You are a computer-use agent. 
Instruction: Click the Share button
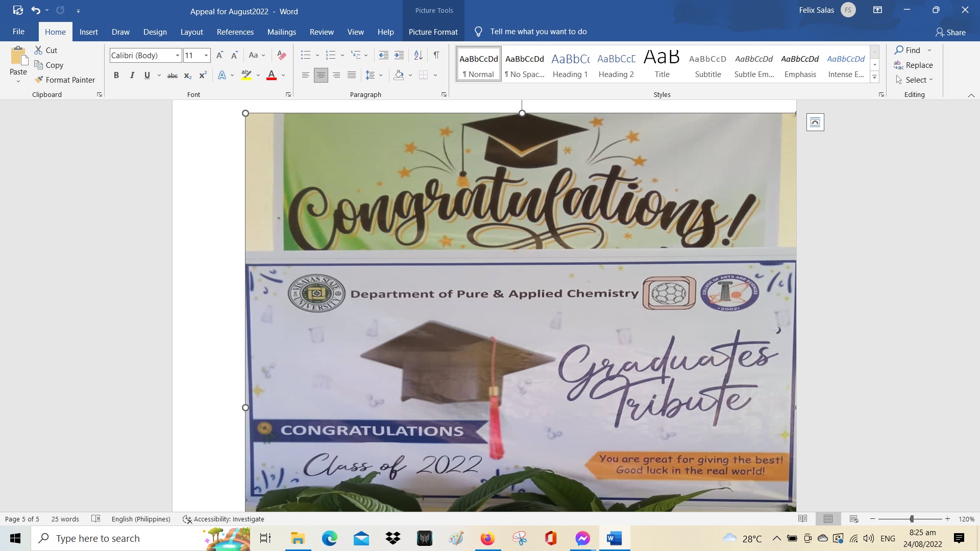tap(950, 32)
